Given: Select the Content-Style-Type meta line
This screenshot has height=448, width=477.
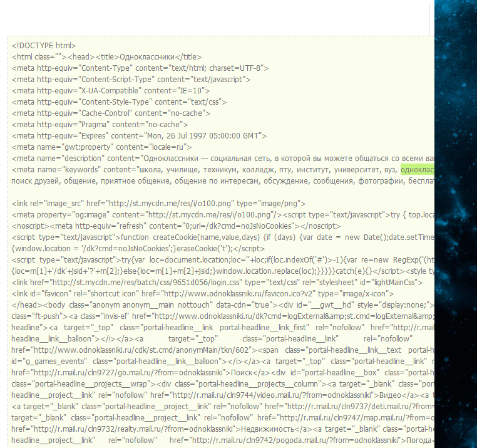Looking at the screenshot, I should [119, 102].
